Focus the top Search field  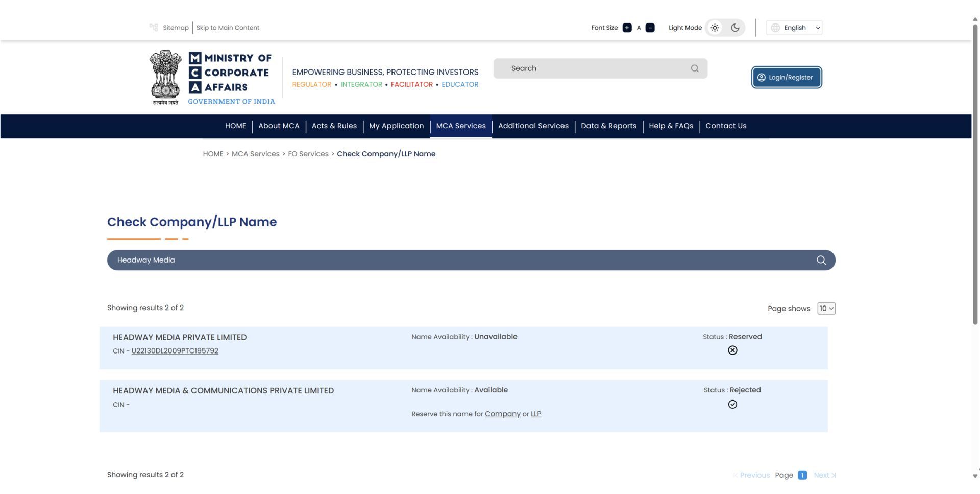pos(600,68)
